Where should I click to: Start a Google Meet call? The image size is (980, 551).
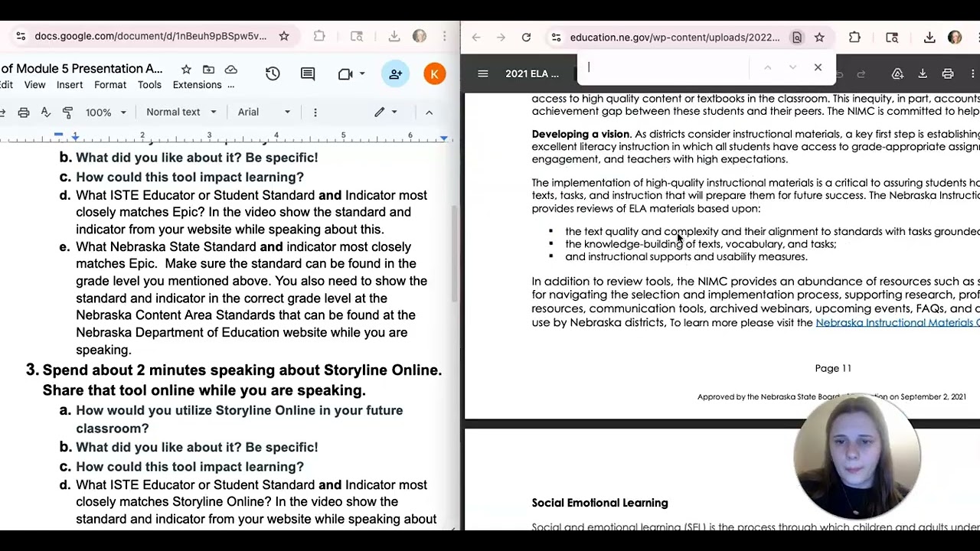point(345,73)
